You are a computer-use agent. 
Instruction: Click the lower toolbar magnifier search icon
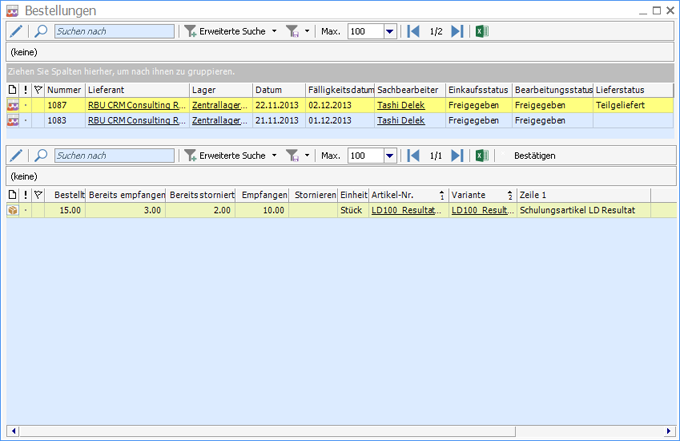coord(41,155)
